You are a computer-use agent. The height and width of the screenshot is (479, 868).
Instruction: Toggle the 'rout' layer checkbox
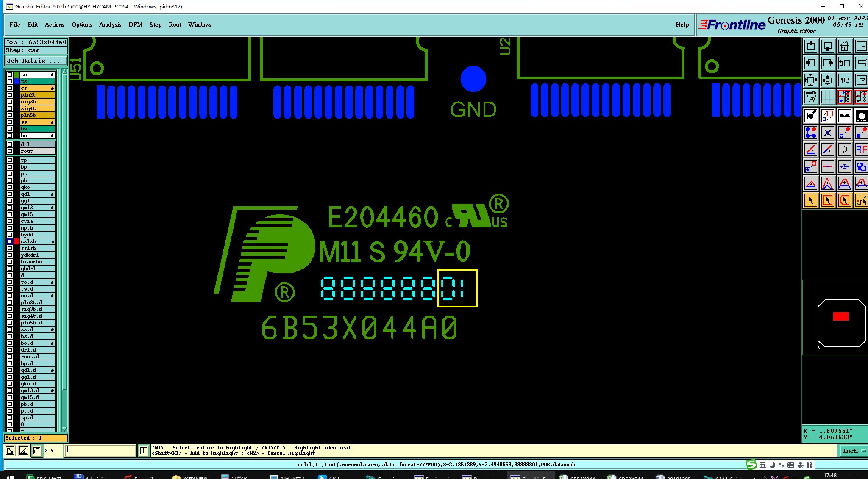[x=10, y=151]
